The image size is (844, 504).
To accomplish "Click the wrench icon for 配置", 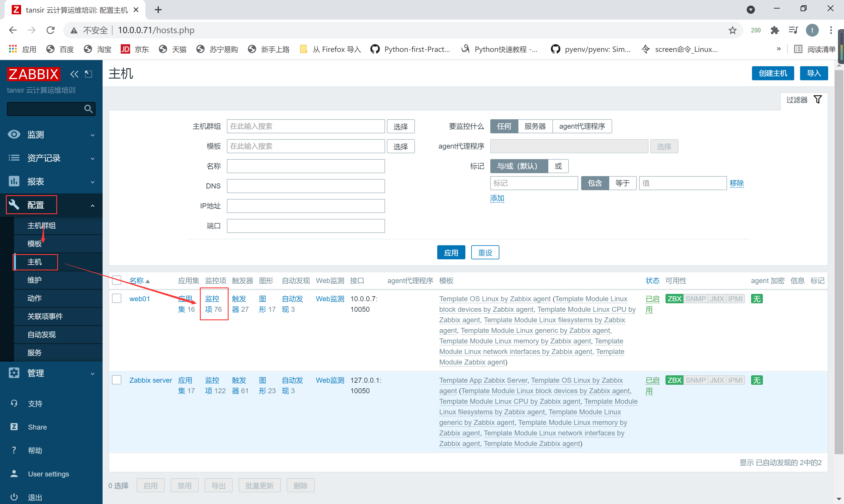I will [14, 205].
